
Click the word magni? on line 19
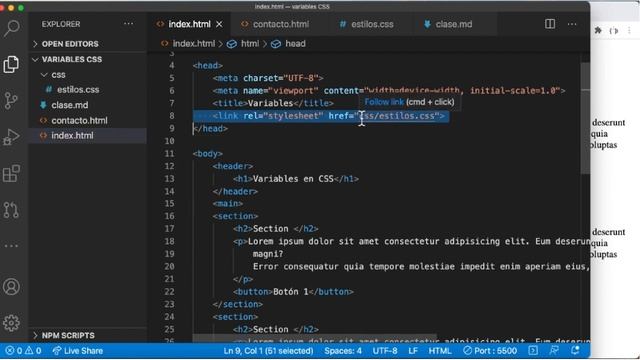(x=268, y=254)
